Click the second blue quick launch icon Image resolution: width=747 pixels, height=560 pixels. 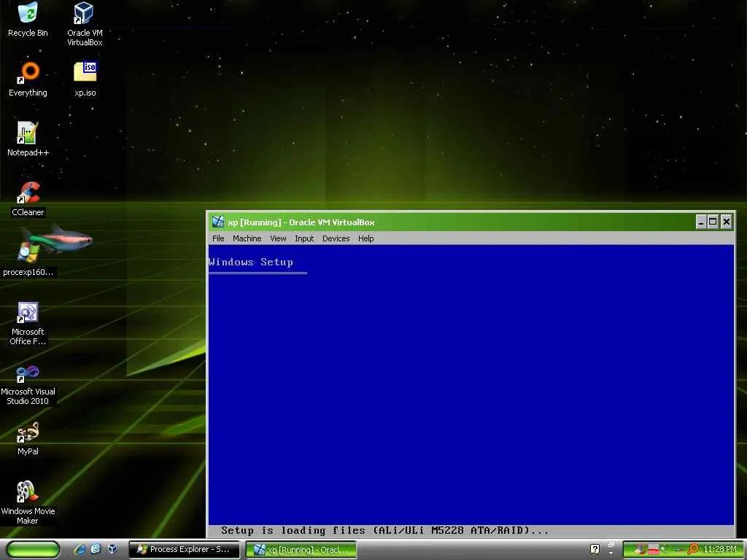coord(96,549)
